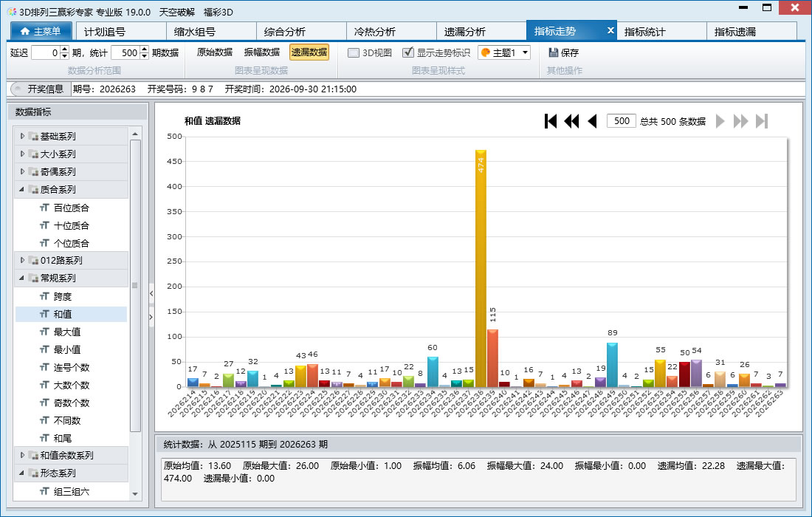Collapse left panel with splitter left arrow
The height and width of the screenshot is (517, 812).
151,294
